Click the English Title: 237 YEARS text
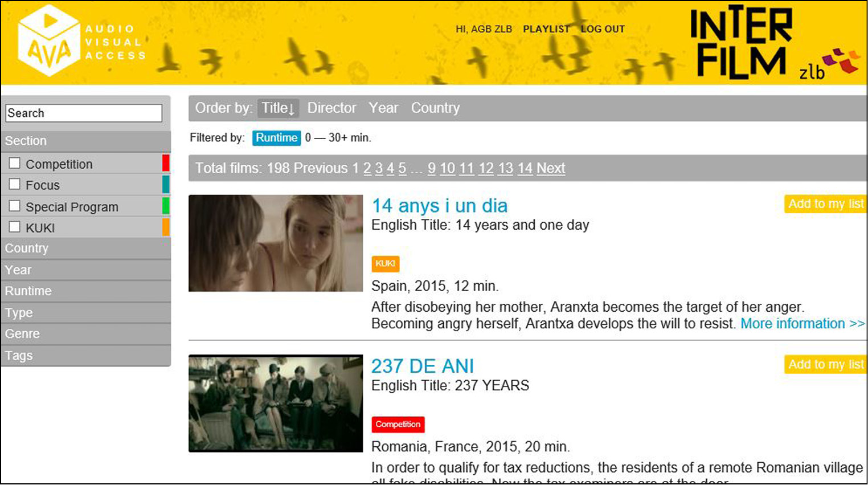Viewport: 868px width, 485px height. coord(450,386)
